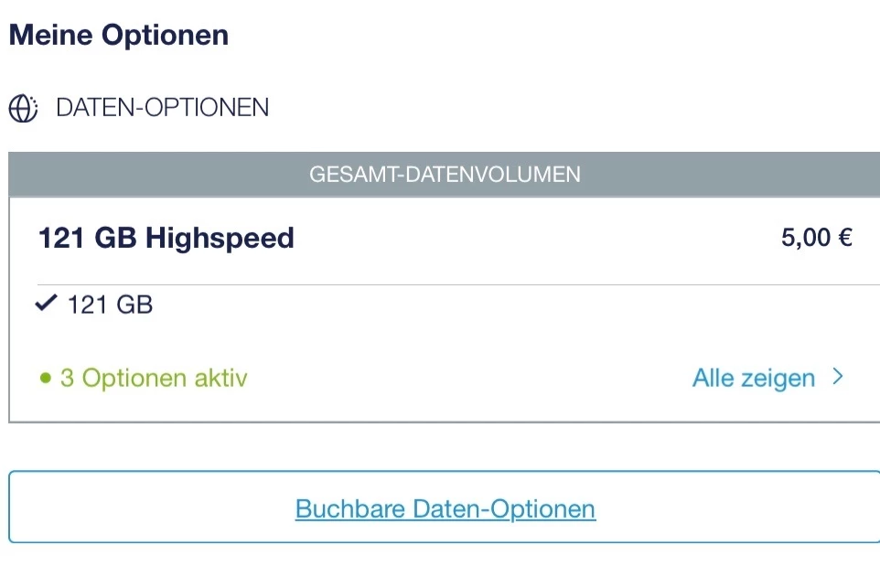
Task: Click the checkmark icon before 121 GB
Action: 46,305
